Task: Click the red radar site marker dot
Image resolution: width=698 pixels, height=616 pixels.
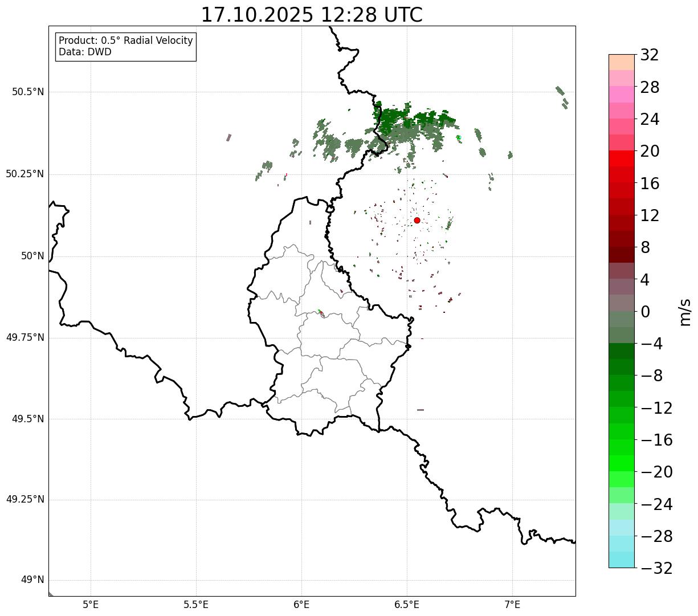Action: [x=417, y=220]
